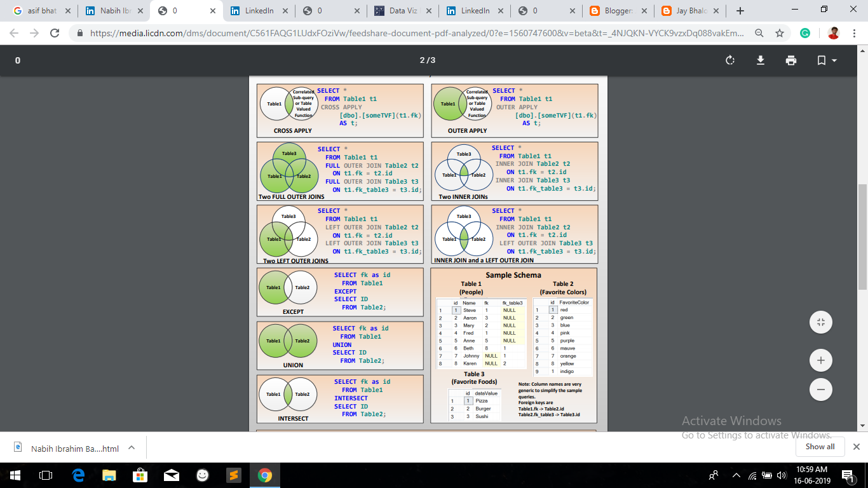The height and width of the screenshot is (488, 868).
Task: View site info via the lock icon
Action: coord(80,33)
